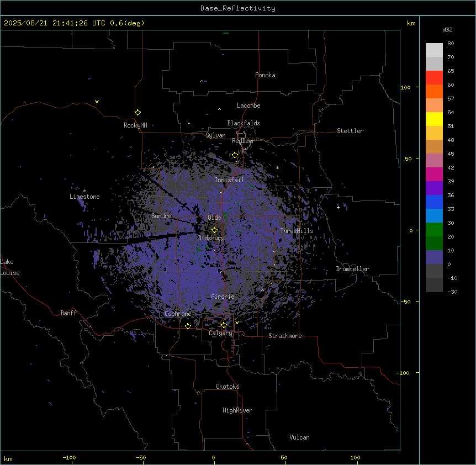Click the HighRiver label
476x465 pixels.
(237, 410)
